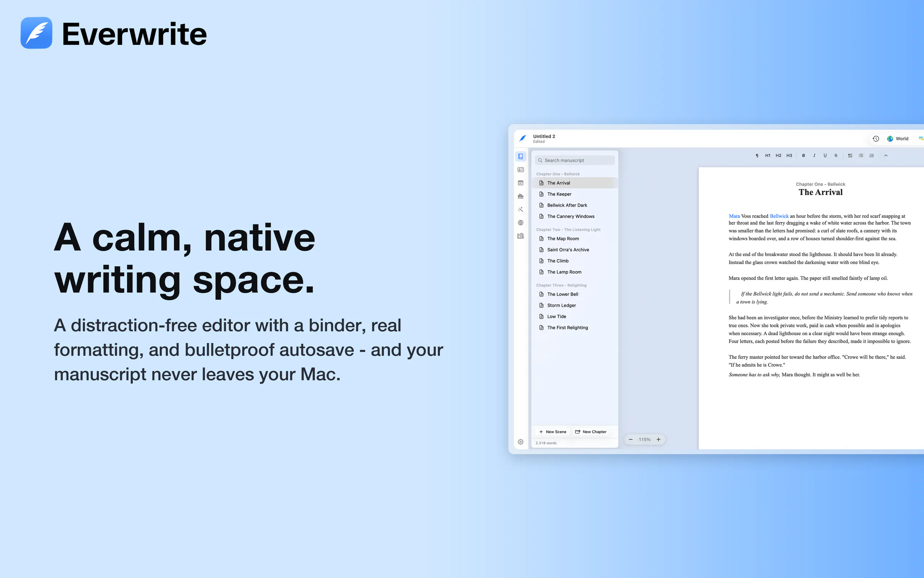Viewport: 924px width, 578px height.
Task: Select The Map Room scene
Action: tap(575, 238)
